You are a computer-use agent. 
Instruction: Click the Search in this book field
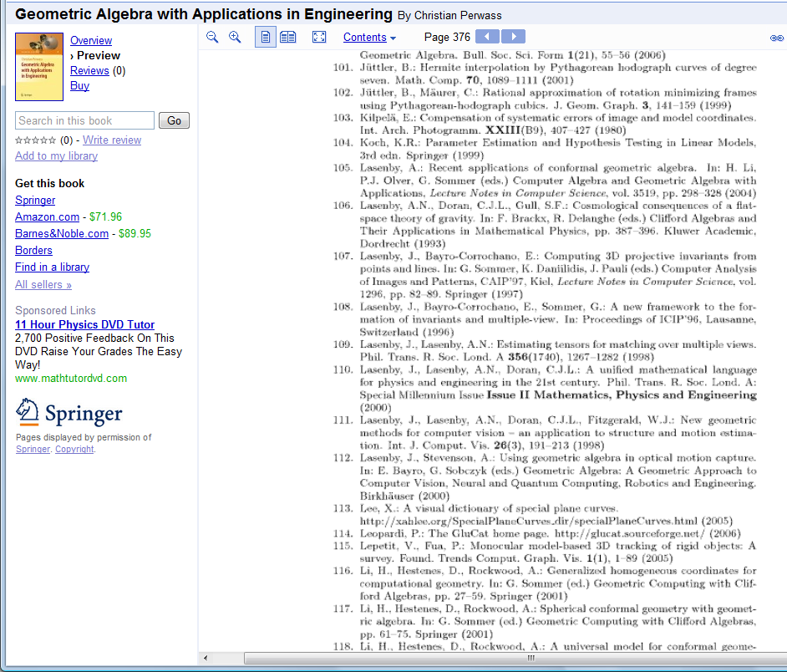click(84, 120)
